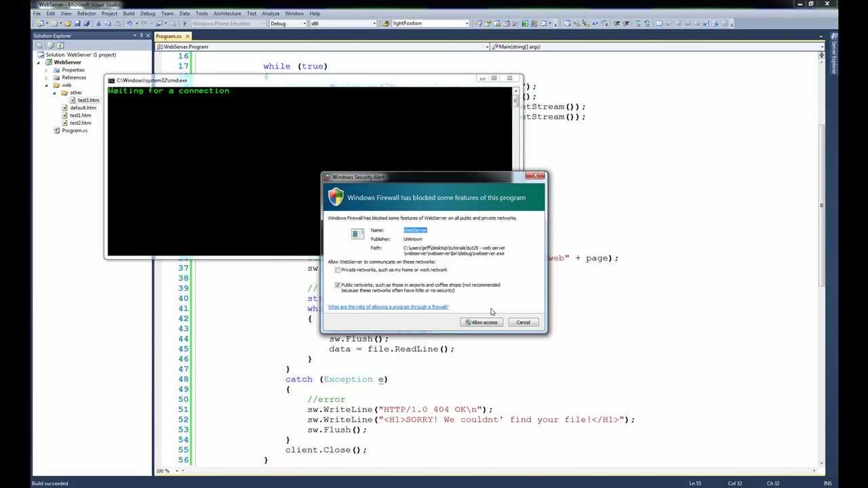Select the Solution 'WebServer' root node
The height and width of the screenshot is (488, 868).
81,55
